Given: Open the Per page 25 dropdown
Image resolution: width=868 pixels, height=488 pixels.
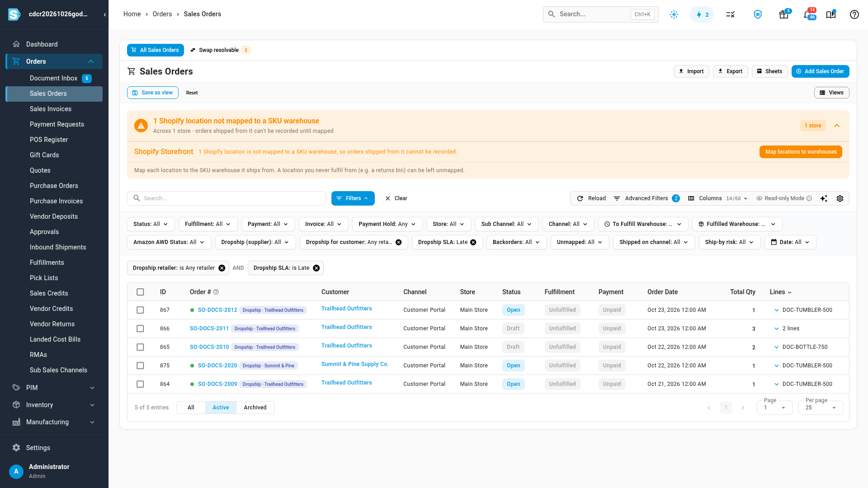Looking at the screenshot, I should pos(821,408).
